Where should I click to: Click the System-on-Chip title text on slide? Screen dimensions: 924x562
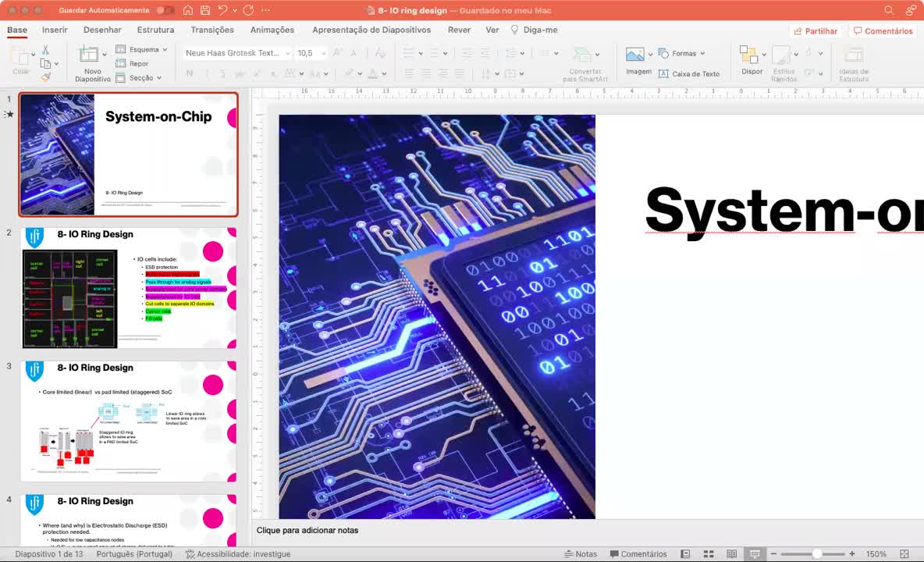(784, 210)
